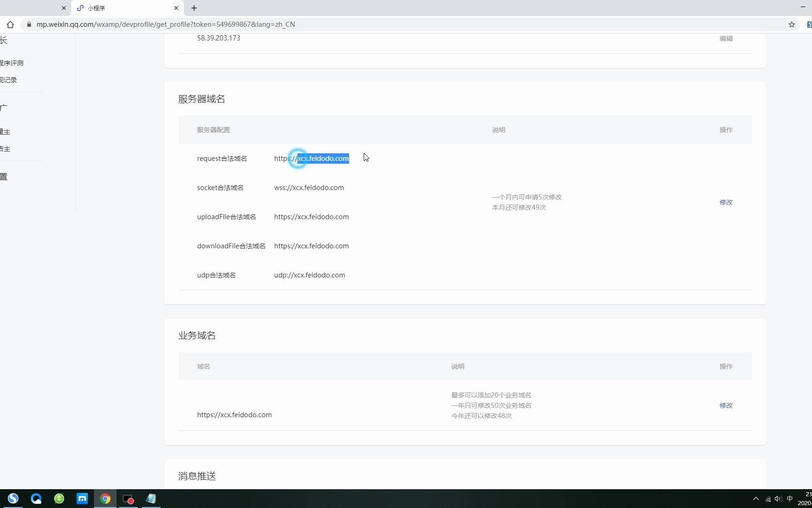Click the 今年还可以修改48次 note
The image size is (812, 508).
(481, 416)
